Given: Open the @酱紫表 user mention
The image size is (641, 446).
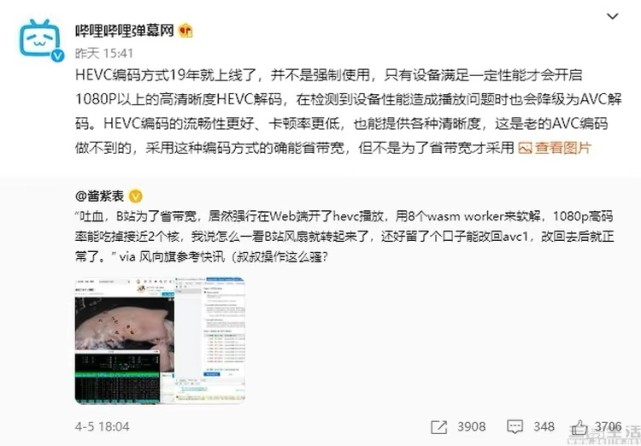Looking at the screenshot, I should (x=100, y=196).
